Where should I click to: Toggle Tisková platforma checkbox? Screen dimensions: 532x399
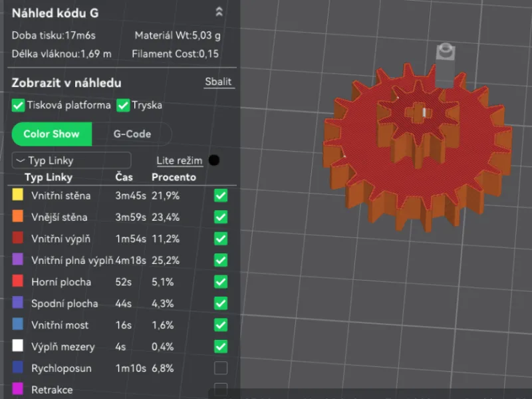18,105
